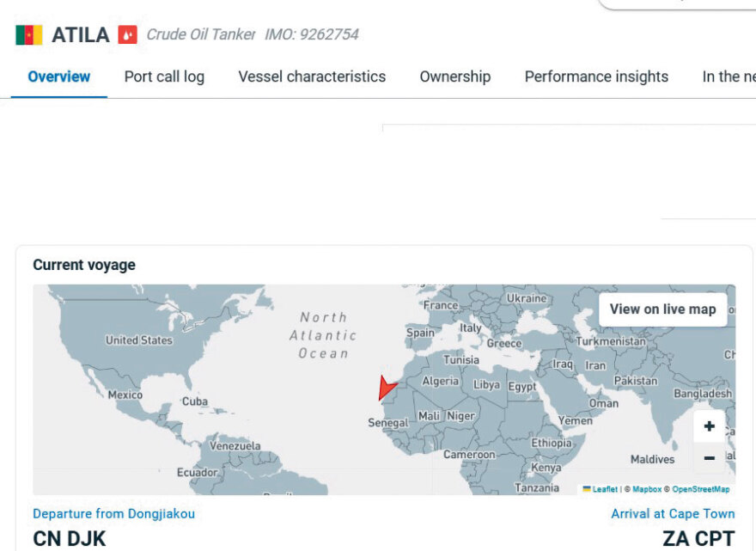
Task: Open the In the news tab
Action: (x=728, y=77)
